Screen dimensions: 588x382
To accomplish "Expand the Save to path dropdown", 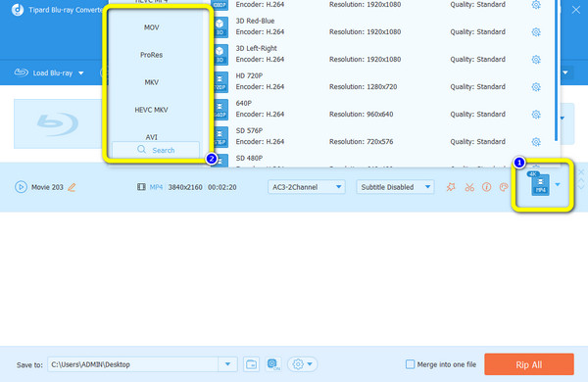I will 227,364.
